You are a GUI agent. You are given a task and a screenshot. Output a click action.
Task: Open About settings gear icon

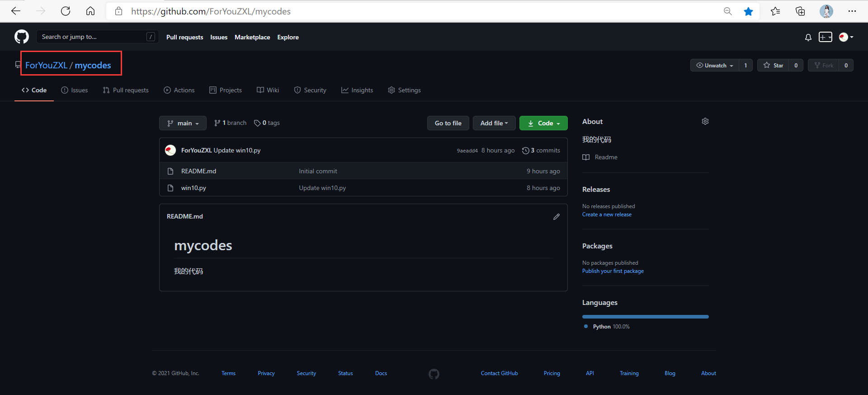coord(705,121)
